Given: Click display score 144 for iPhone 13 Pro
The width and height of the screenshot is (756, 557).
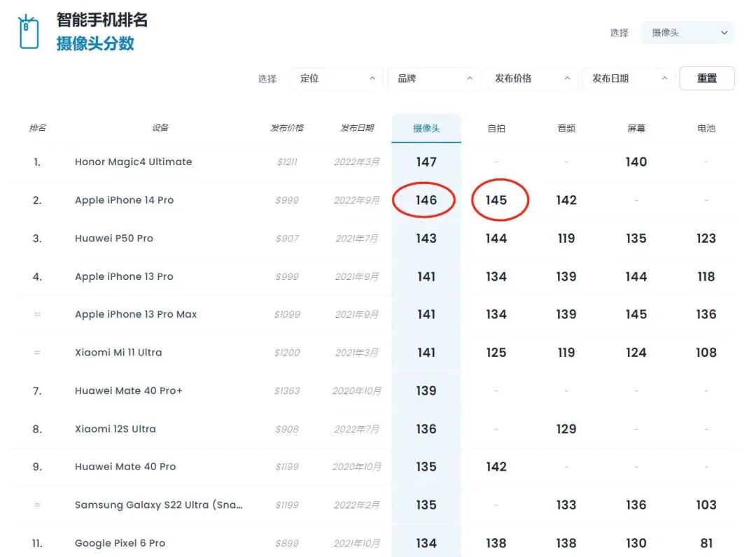Looking at the screenshot, I should click(x=636, y=276).
